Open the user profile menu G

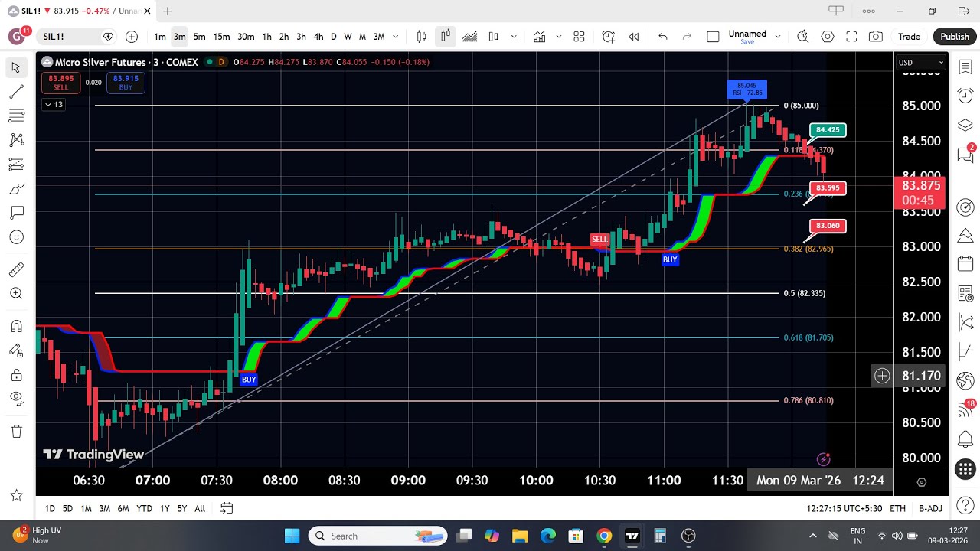tap(17, 37)
